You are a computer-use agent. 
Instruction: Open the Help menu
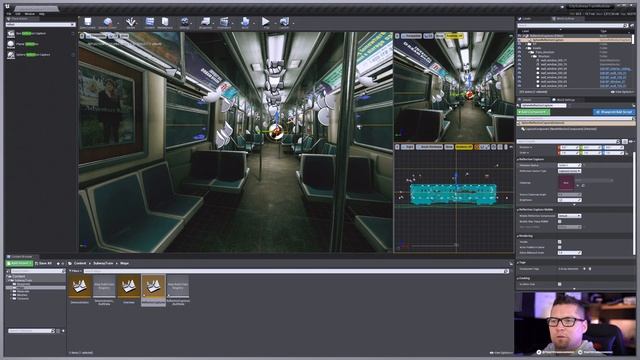pyautogui.click(x=42, y=14)
